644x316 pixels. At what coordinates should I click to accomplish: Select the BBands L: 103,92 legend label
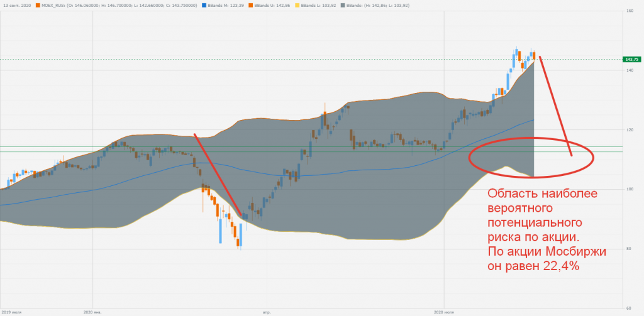(x=319, y=6)
